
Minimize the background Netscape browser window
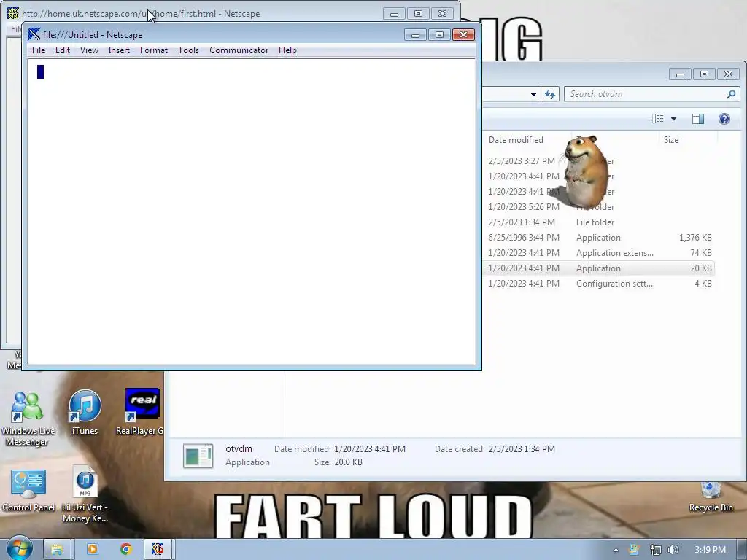coord(394,13)
